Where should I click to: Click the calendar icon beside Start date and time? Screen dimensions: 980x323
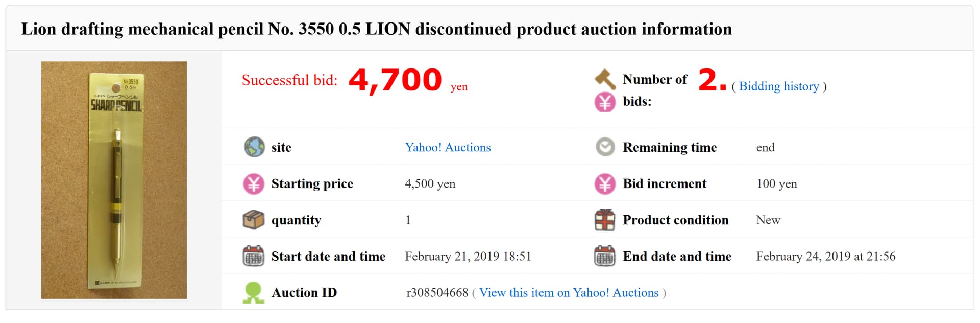click(254, 257)
